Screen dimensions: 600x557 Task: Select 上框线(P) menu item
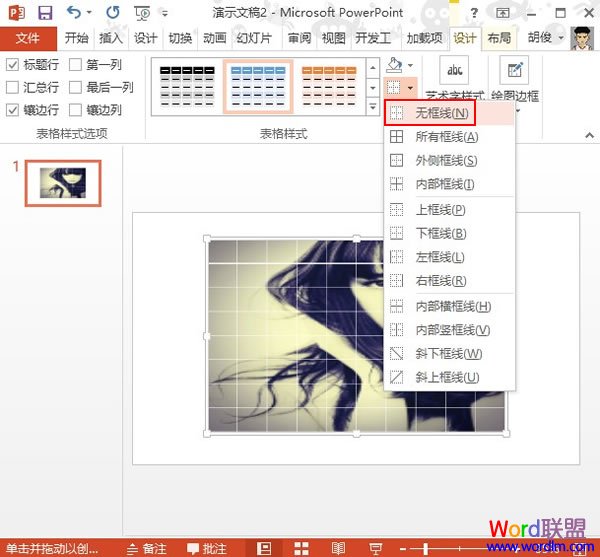click(x=449, y=210)
